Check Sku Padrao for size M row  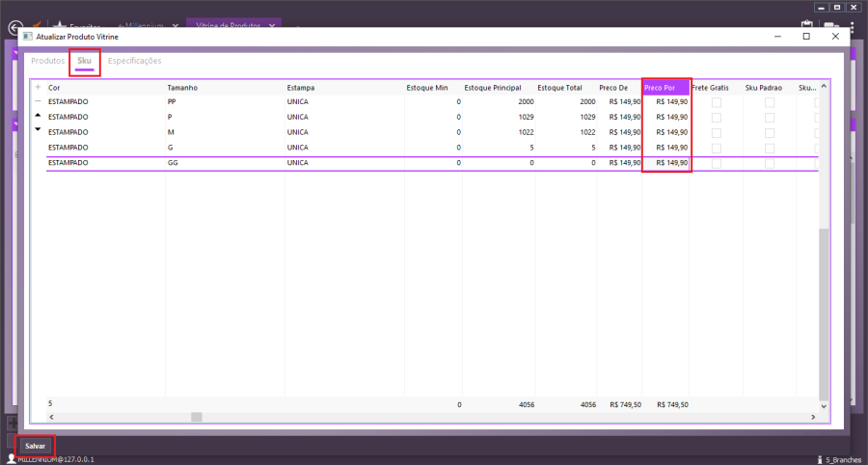pyautogui.click(x=770, y=133)
